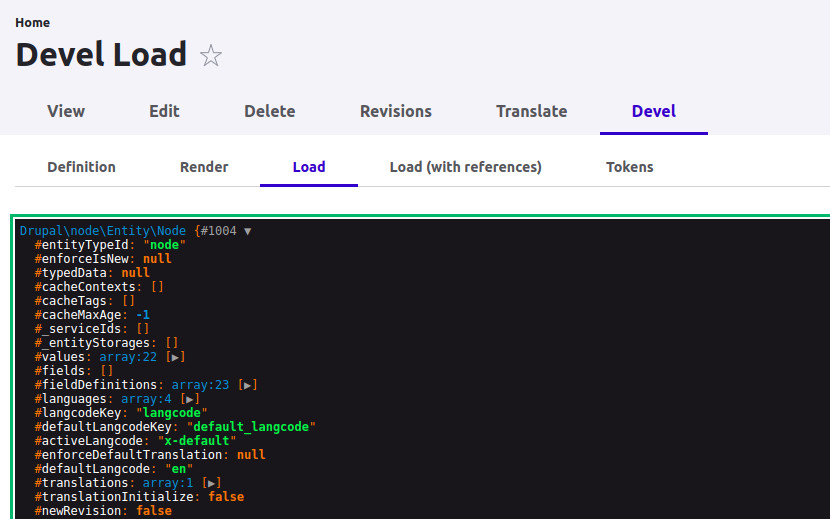Switch to the Render subtab

(204, 167)
